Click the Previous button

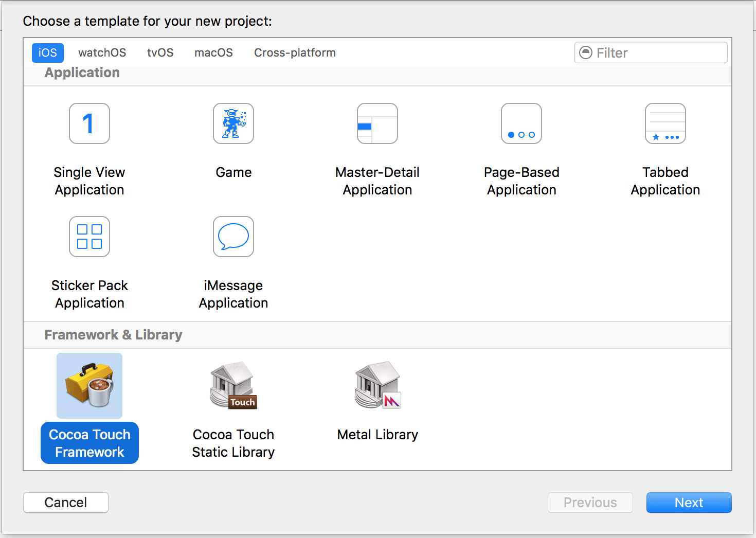pos(590,503)
